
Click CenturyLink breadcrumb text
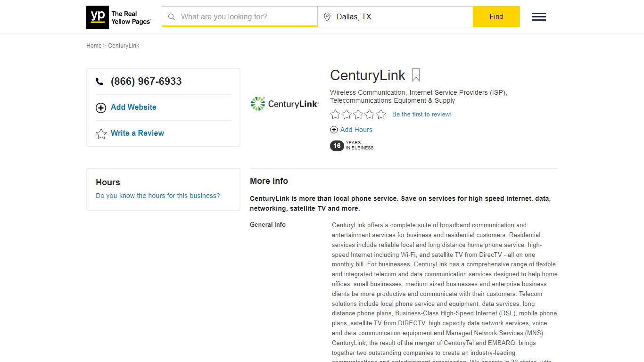coord(124,46)
